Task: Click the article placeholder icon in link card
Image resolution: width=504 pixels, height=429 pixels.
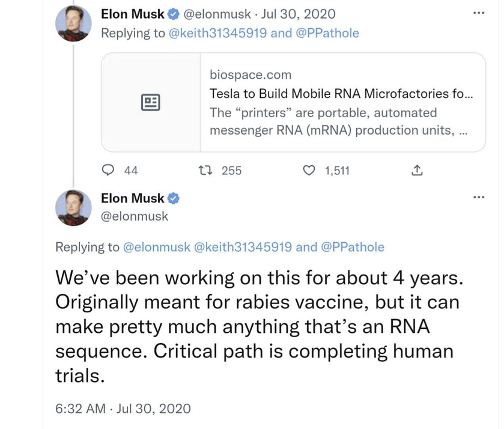Action: tap(150, 102)
